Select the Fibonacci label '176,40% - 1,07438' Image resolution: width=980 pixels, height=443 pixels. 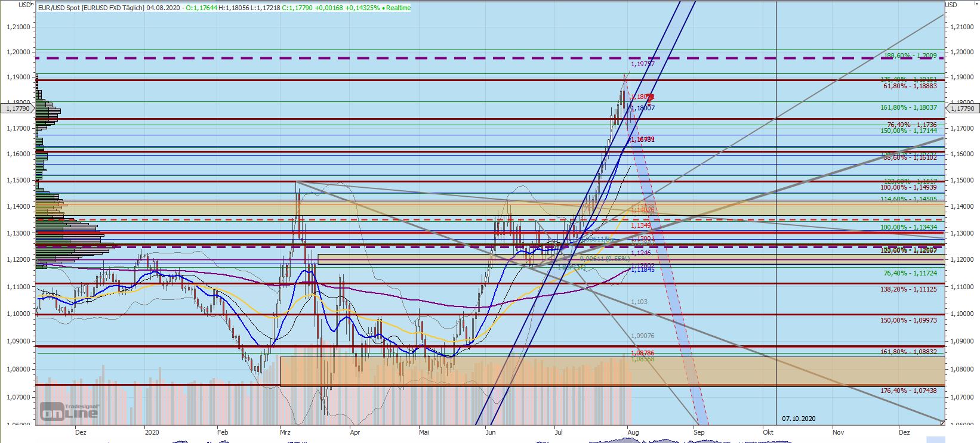click(909, 391)
